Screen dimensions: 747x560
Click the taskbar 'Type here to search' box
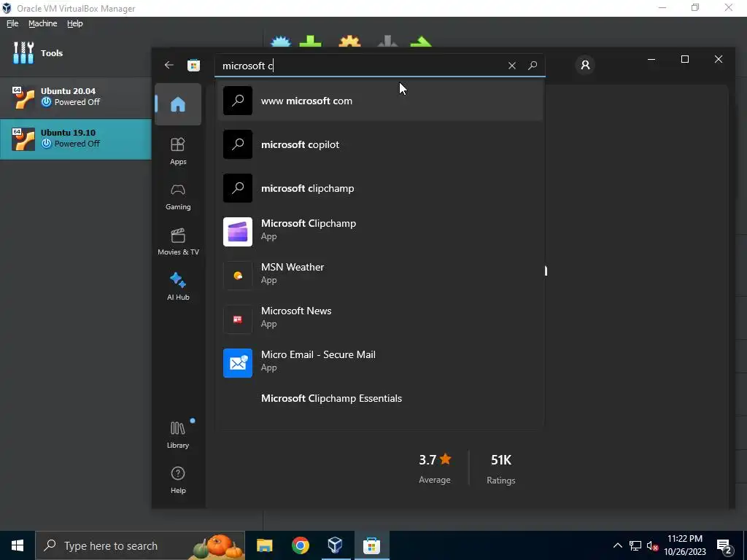tap(140, 545)
